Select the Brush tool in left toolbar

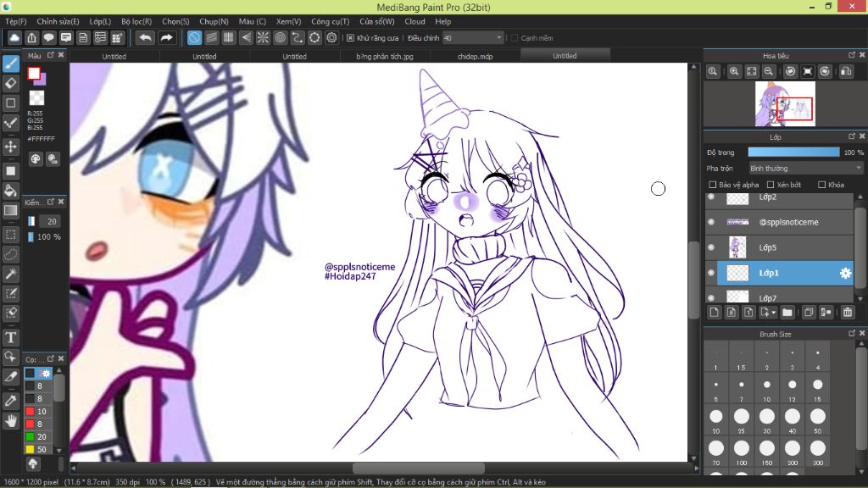(x=10, y=64)
